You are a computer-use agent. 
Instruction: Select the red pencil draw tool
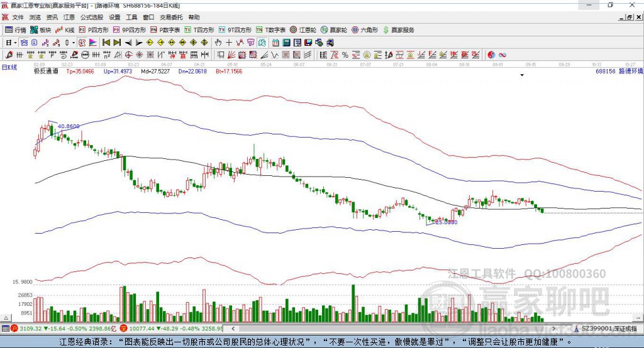9,55
